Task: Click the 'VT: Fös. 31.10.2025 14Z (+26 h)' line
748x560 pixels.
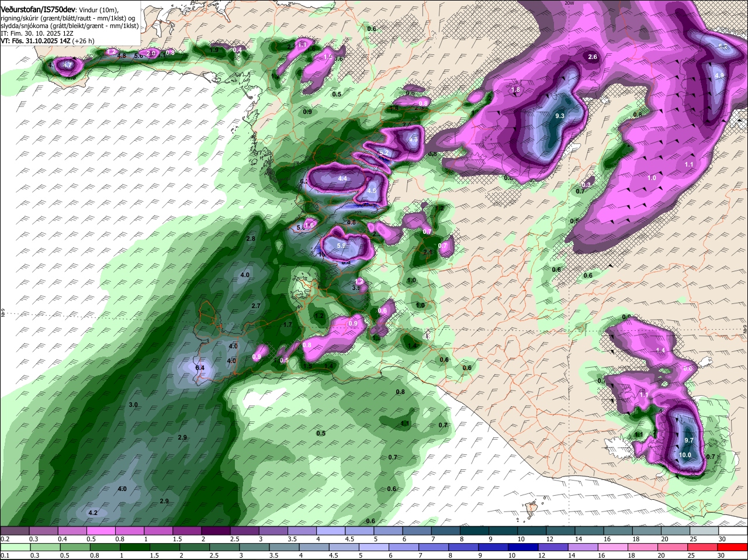Action: (x=47, y=42)
